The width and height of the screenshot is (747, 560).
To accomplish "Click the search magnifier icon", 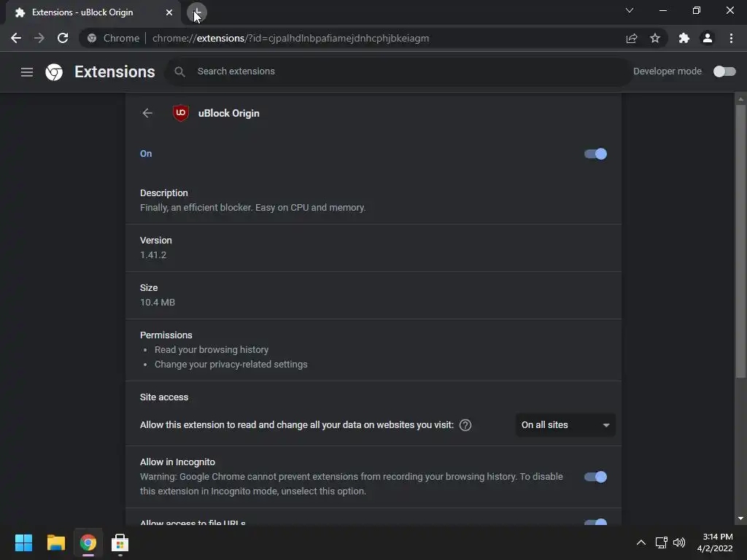I will [x=179, y=71].
